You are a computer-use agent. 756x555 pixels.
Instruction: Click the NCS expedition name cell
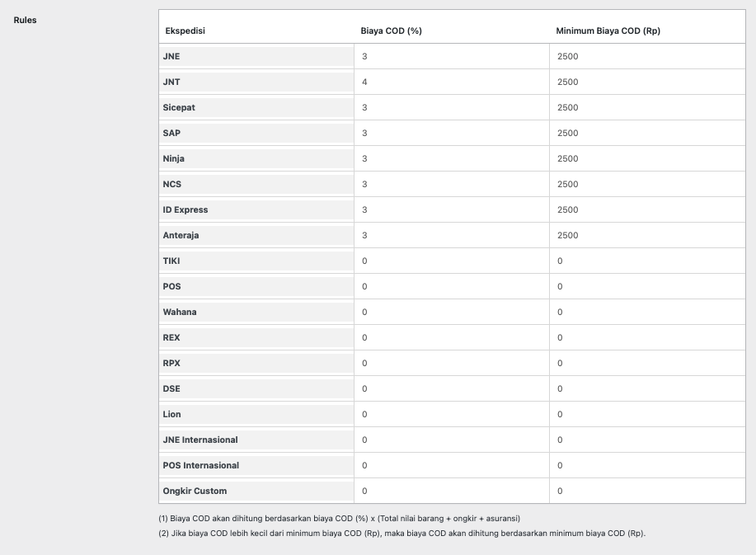click(x=256, y=184)
